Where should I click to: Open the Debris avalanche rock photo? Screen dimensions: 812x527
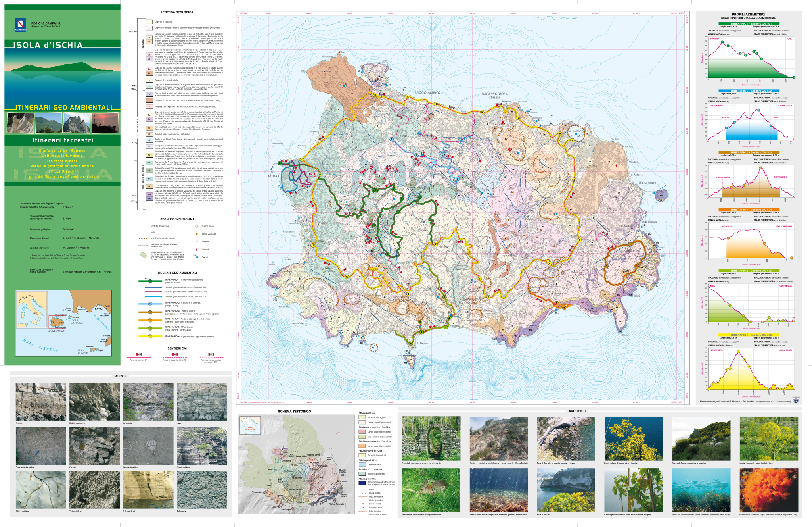click(94, 402)
